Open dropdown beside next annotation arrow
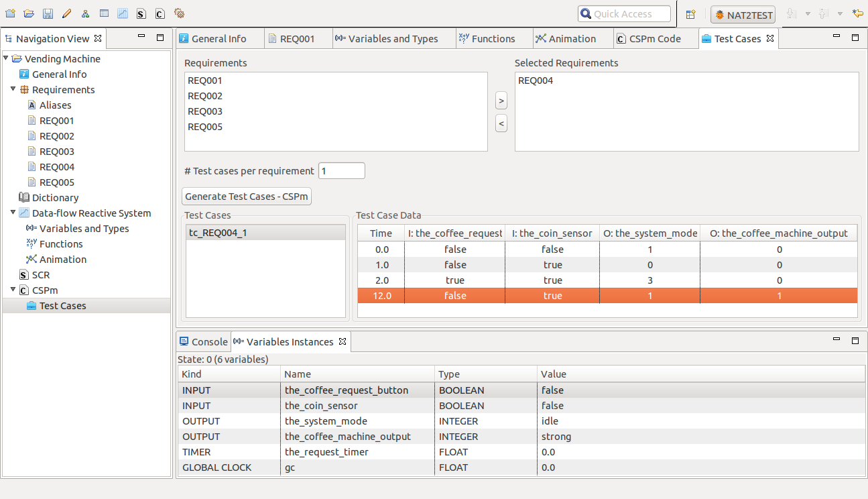This screenshot has height=499, width=868. [807, 13]
